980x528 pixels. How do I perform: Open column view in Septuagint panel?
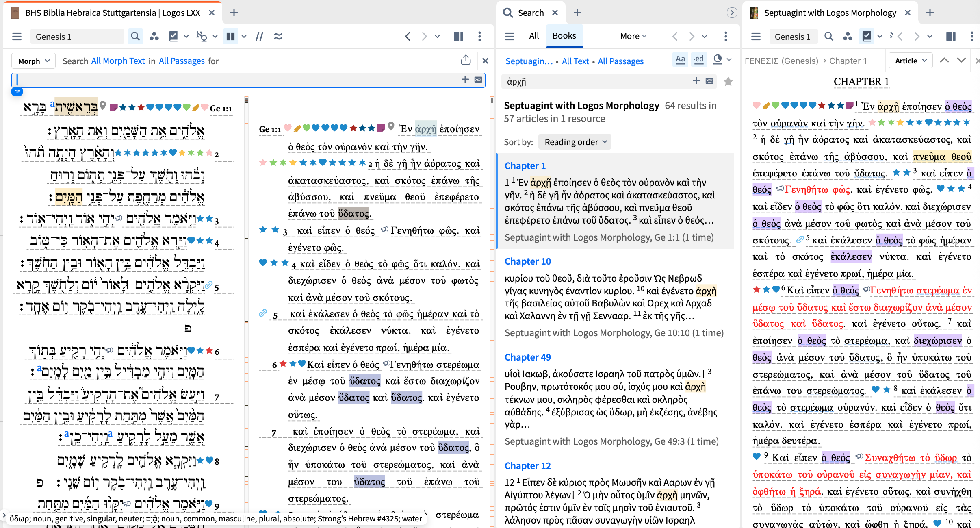(951, 37)
